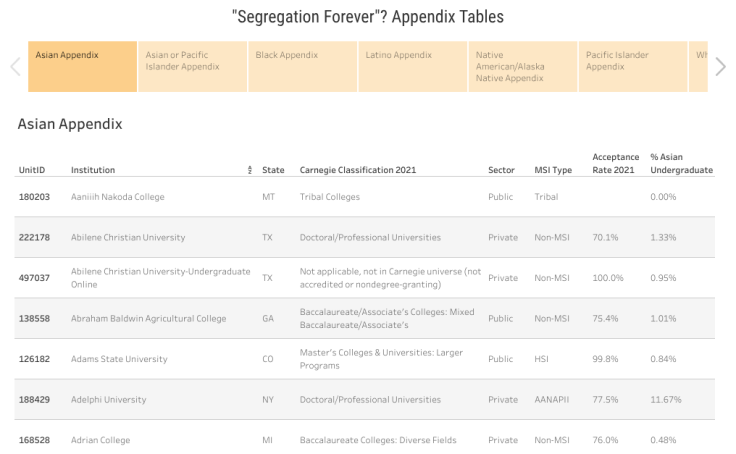Select the Aaniiih Nakoda College row
Viewport: 736px width, 454px height.
[117, 197]
